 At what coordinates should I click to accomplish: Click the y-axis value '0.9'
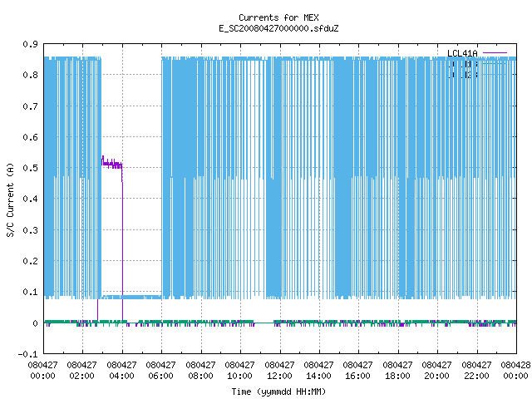pos(30,44)
